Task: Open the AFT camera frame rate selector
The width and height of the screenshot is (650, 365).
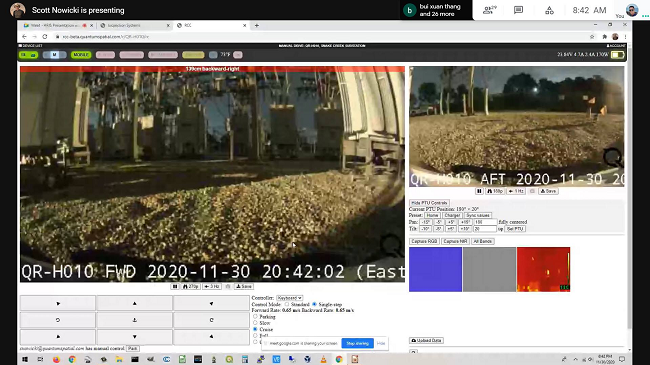Action: coord(516,191)
